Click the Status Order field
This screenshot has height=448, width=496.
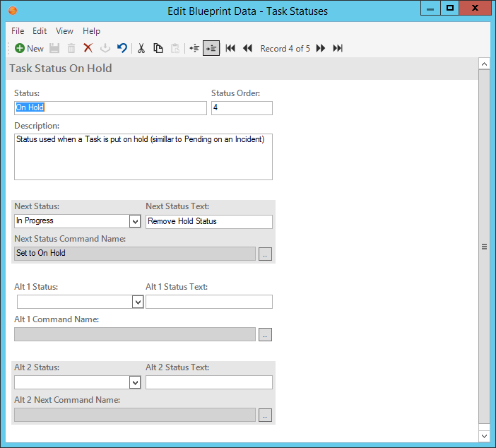point(242,108)
